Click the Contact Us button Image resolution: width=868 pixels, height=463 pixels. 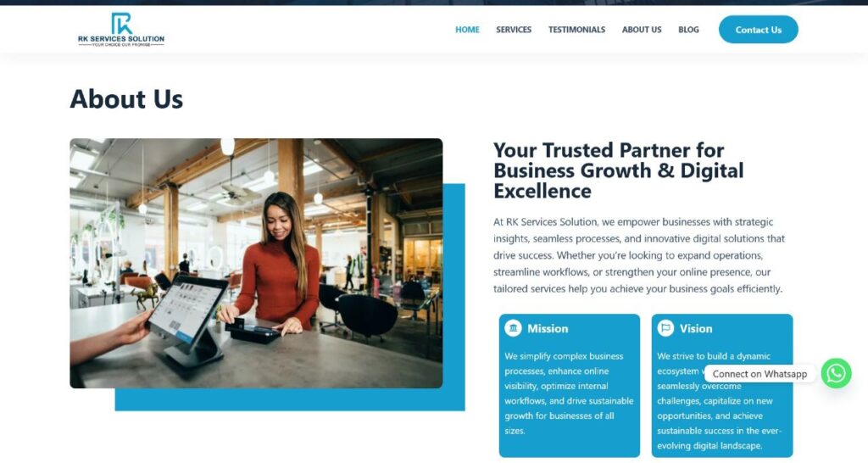(759, 30)
